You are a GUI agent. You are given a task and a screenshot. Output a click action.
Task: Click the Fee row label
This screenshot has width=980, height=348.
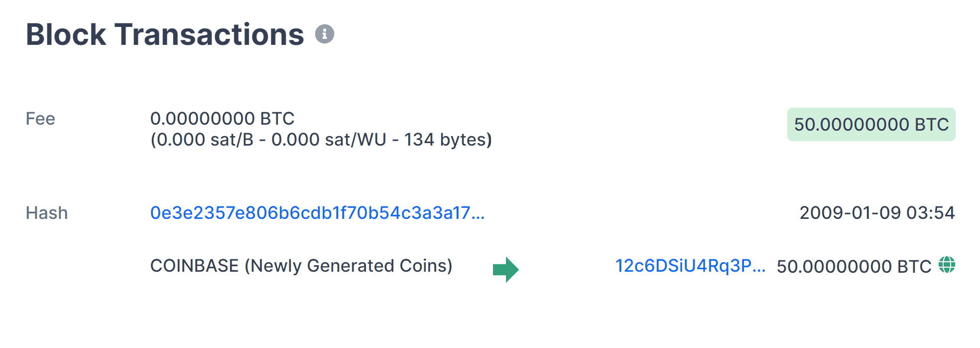[x=40, y=119]
